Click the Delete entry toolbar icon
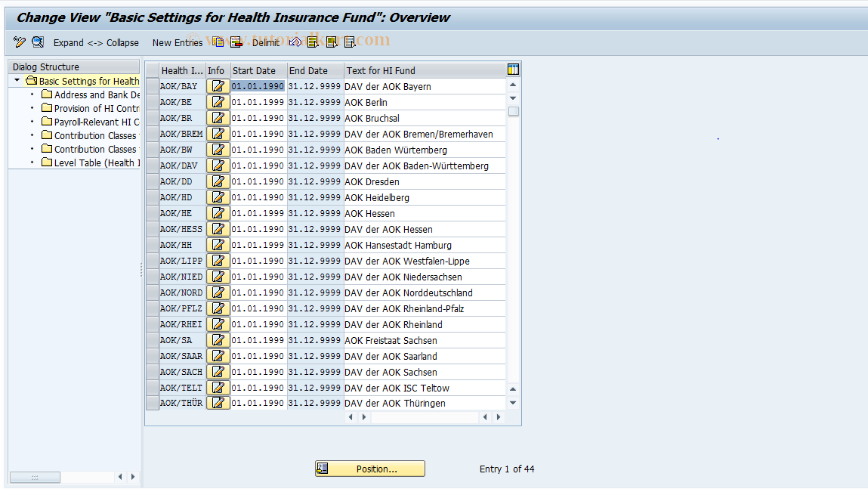868x489 pixels. (236, 42)
